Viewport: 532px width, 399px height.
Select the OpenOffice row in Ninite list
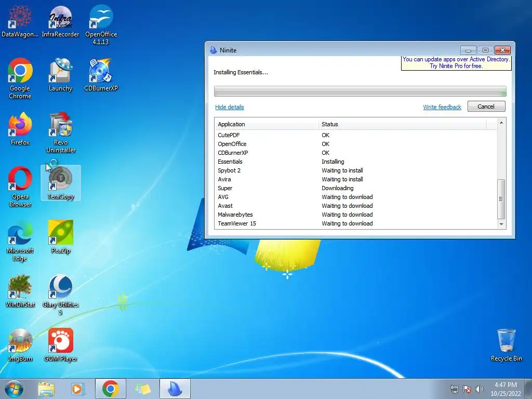pos(355,144)
